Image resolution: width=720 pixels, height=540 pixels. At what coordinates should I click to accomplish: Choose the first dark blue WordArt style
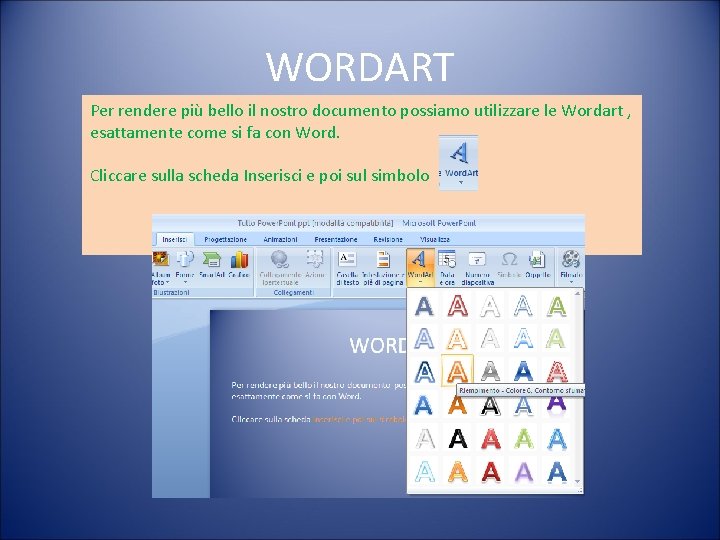[424, 306]
